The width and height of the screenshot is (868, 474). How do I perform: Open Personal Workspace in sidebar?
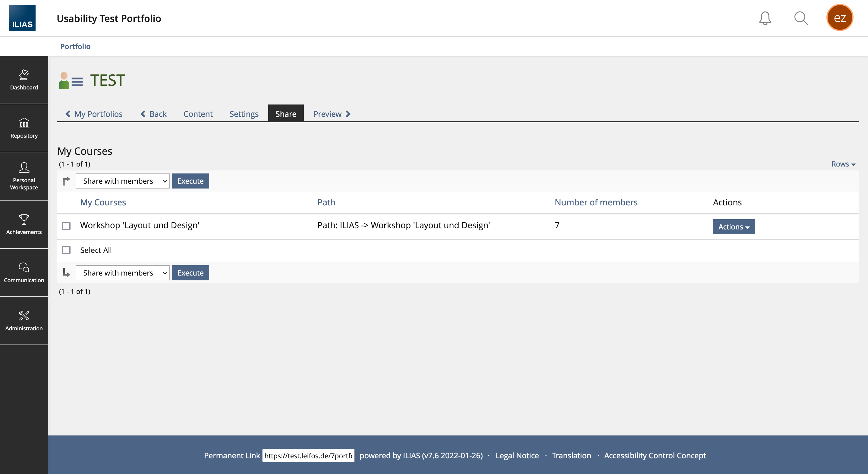pyautogui.click(x=24, y=176)
